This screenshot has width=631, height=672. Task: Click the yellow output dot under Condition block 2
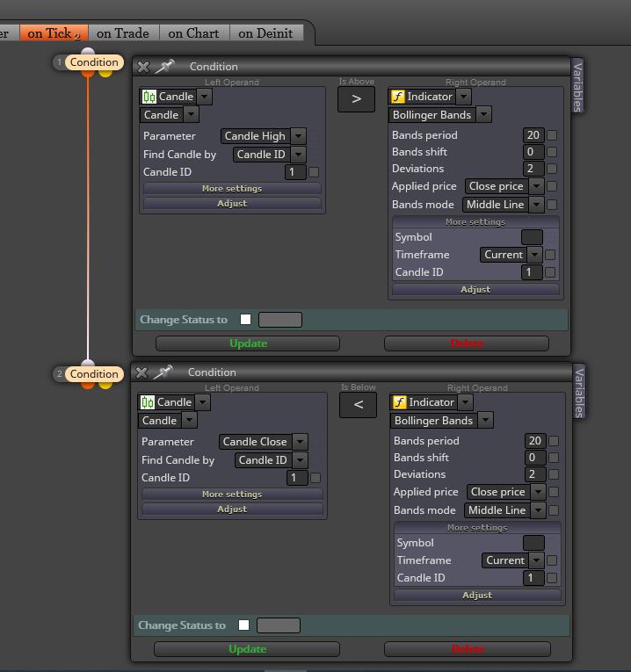point(105,385)
